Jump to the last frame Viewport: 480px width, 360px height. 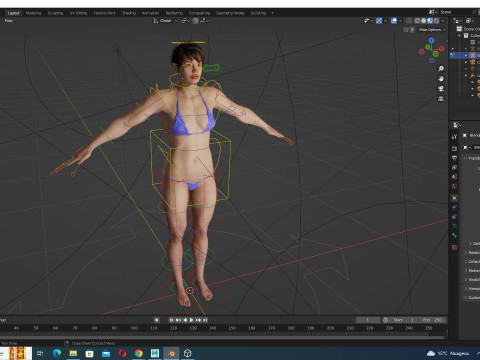point(205,320)
